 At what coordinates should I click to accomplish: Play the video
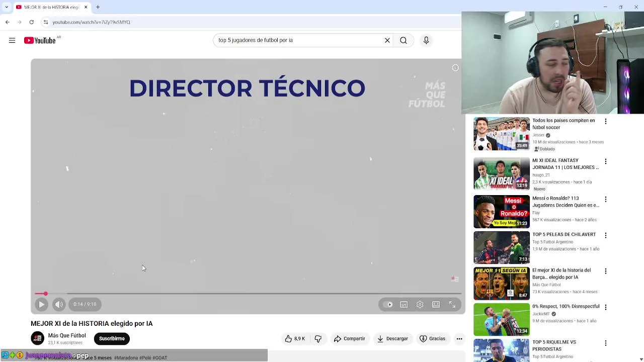click(x=42, y=304)
